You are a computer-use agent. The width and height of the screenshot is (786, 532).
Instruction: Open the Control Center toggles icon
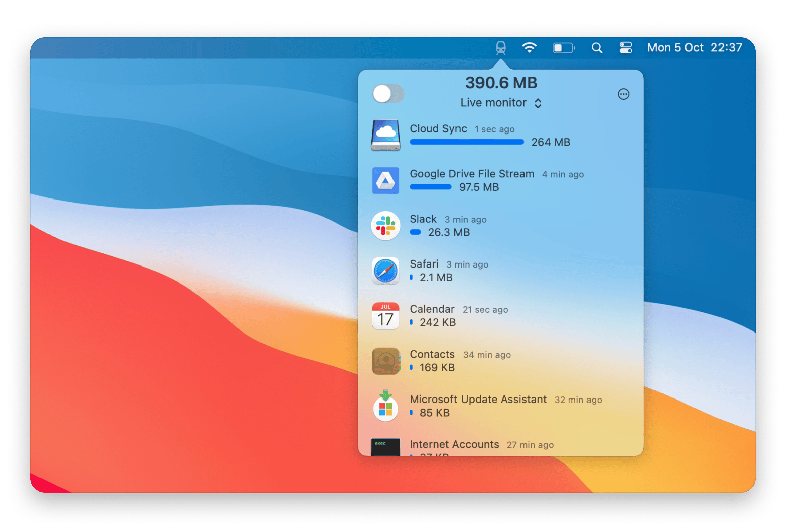click(626, 48)
